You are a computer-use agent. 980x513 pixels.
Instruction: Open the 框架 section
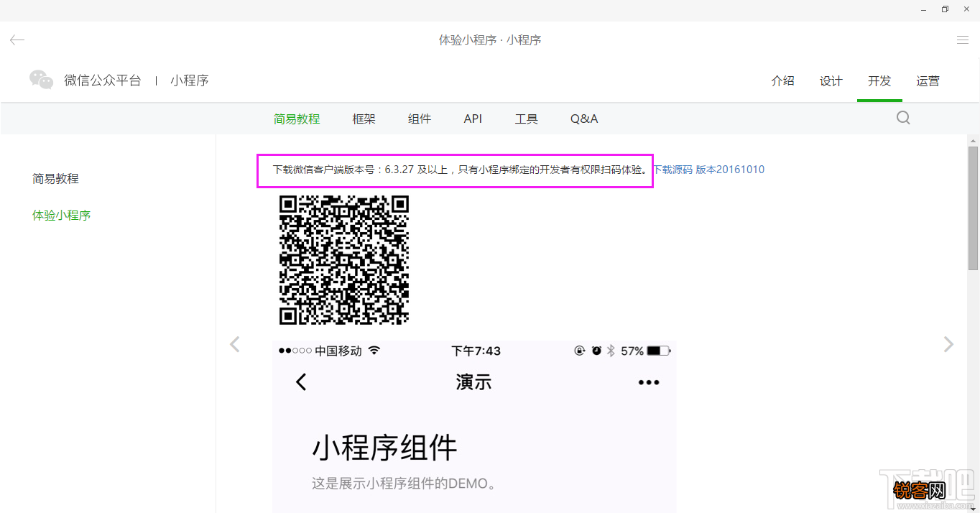[364, 119]
